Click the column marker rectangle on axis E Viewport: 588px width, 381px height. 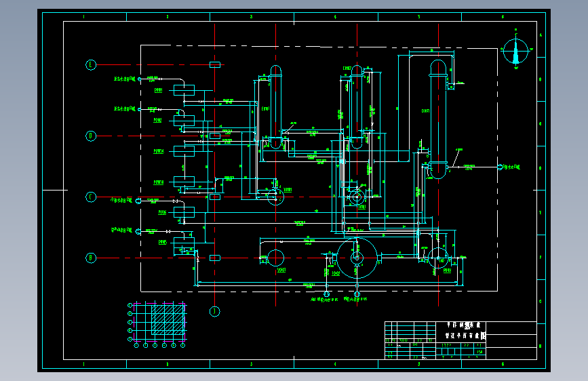tap(214, 65)
